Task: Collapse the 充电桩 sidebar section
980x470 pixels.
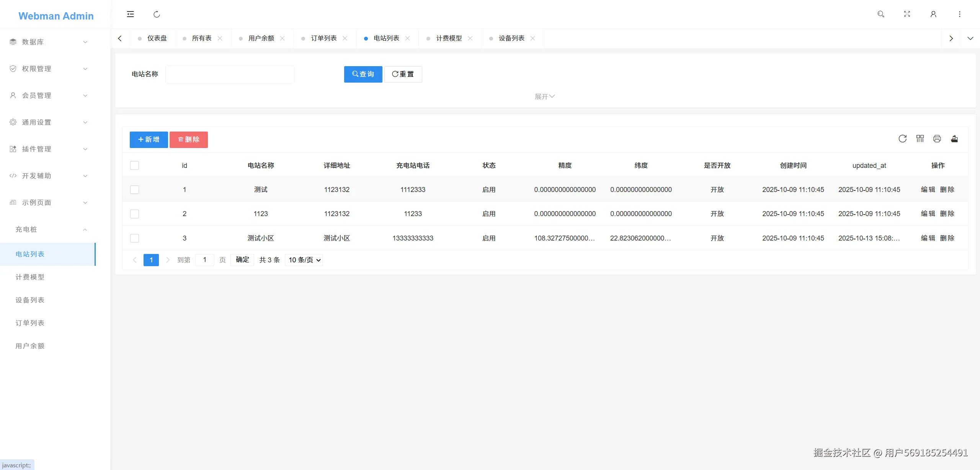Action: point(48,229)
